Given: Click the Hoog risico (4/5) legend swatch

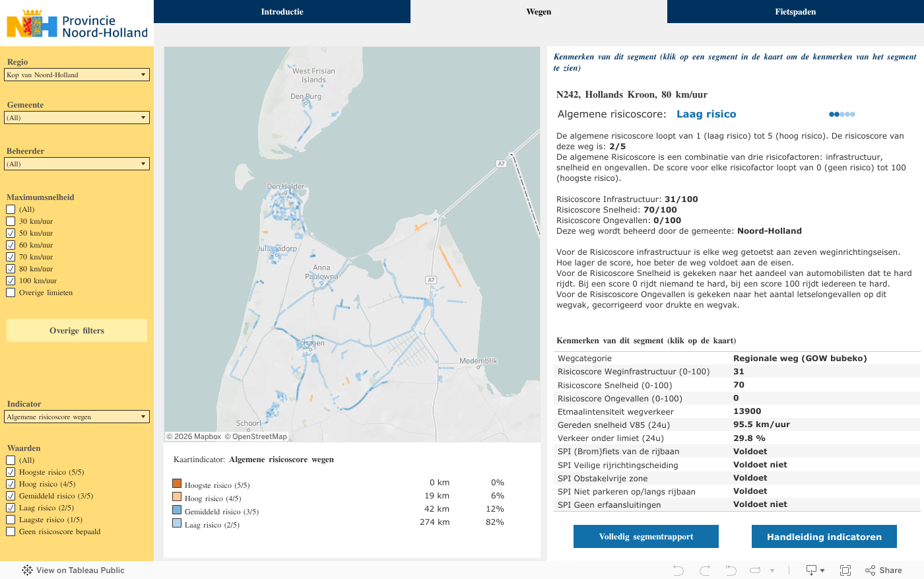Looking at the screenshot, I should (177, 496).
